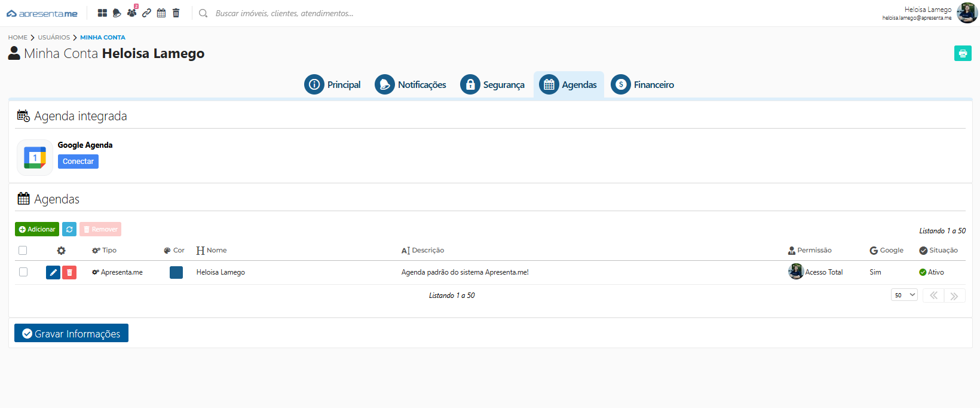Open the 50 rows-per-page dropdown
The height and width of the screenshot is (408, 980).
904,295
